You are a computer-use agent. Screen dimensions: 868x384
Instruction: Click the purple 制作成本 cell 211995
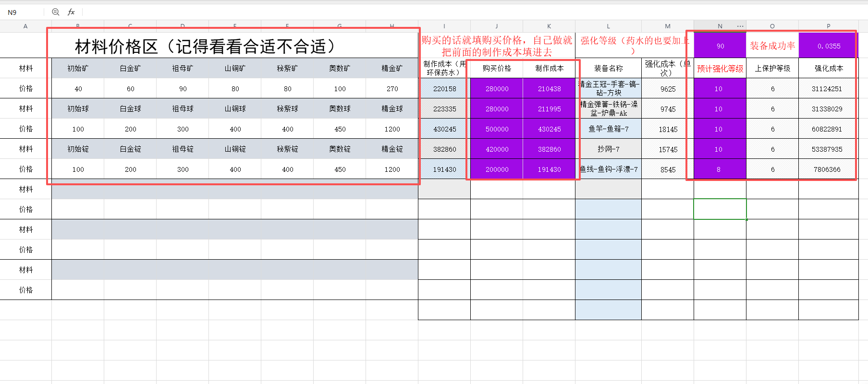pos(549,109)
